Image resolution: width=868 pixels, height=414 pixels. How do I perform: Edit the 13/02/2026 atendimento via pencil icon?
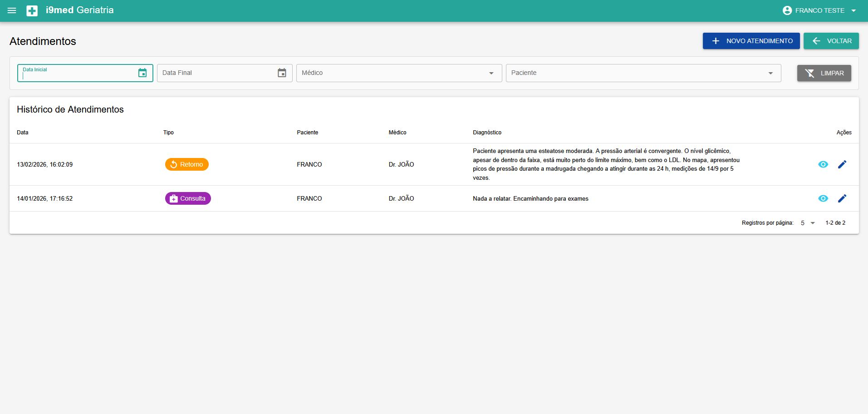tap(842, 164)
